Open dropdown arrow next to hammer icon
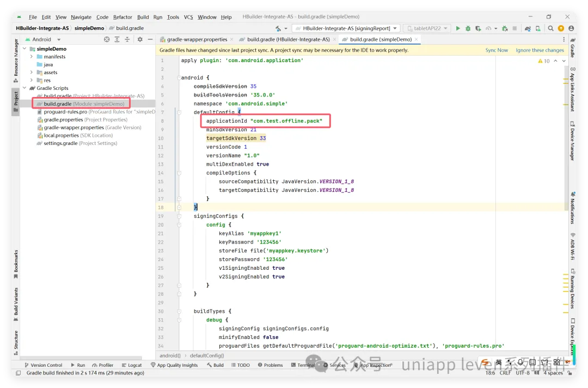 click(286, 28)
